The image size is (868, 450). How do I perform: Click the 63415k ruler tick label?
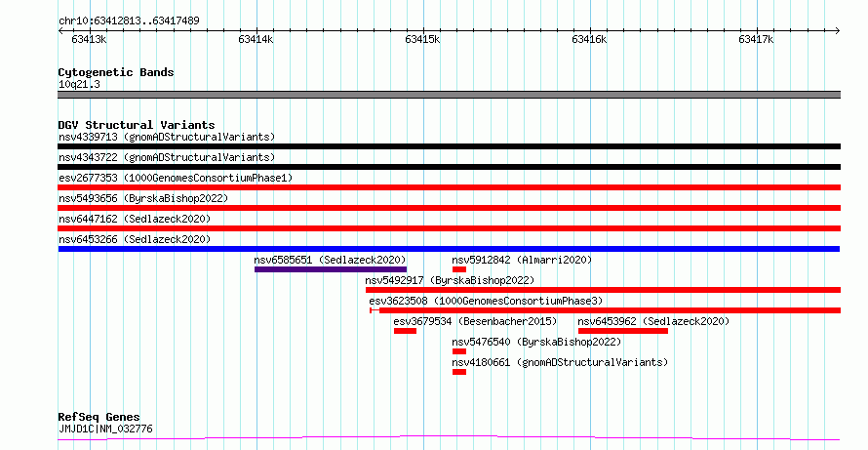pos(422,39)
